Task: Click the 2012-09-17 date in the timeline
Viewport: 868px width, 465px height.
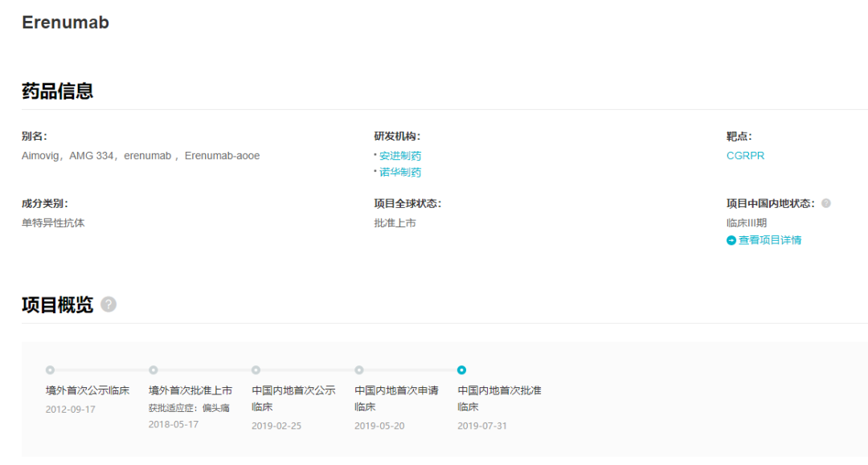Action: pos(71,410)
